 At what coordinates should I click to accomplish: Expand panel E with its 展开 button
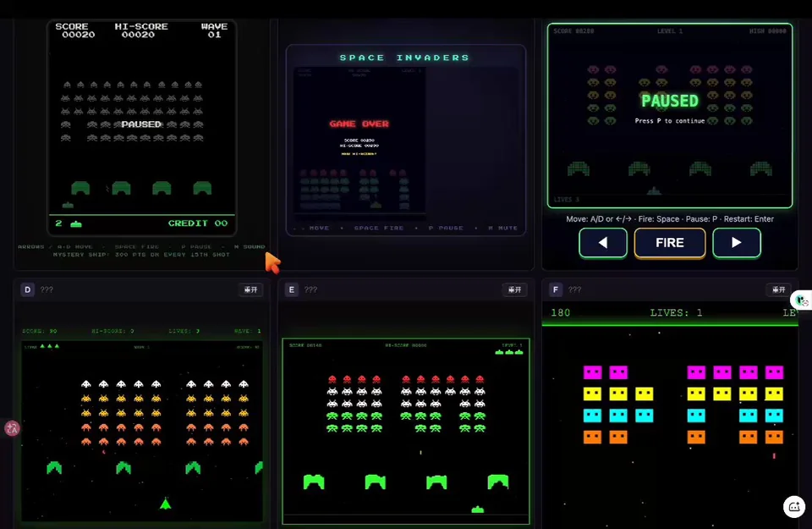[515, 289]
